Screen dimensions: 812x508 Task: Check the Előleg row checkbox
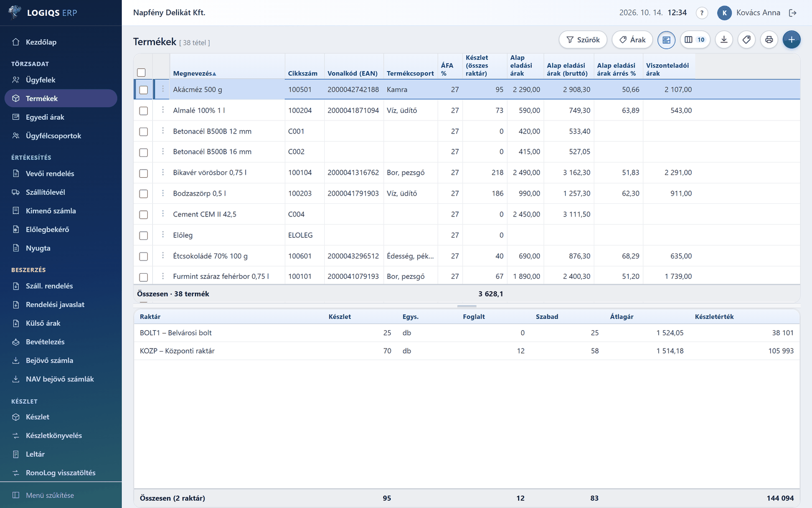point(144,236)
